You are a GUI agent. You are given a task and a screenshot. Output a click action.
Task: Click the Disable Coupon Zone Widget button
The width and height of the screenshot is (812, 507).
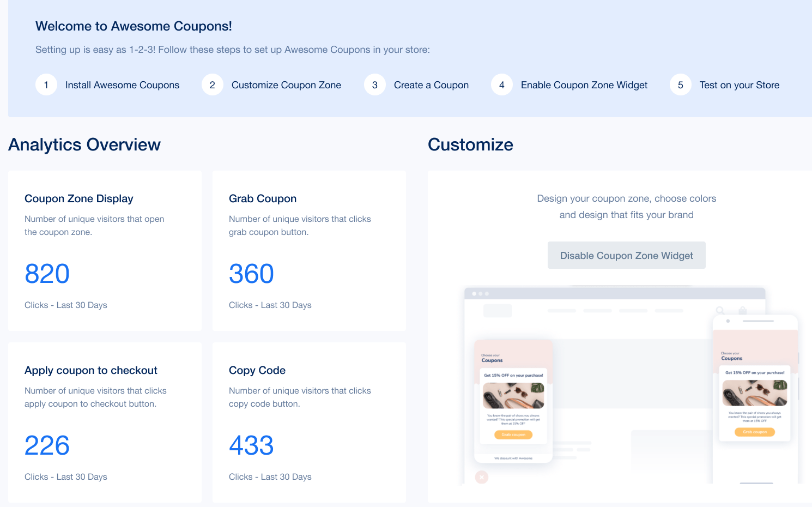[x=627, y=255]
